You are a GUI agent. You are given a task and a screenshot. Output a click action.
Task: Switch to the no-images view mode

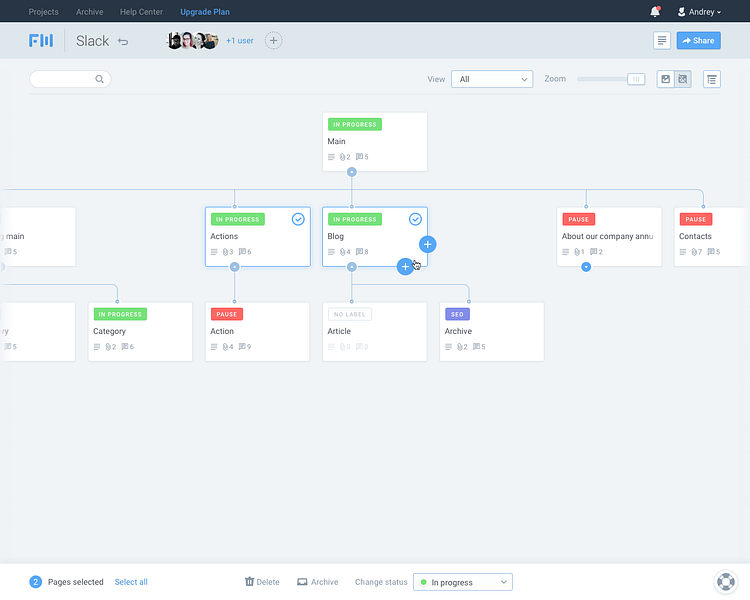click(x=683, y=79)
